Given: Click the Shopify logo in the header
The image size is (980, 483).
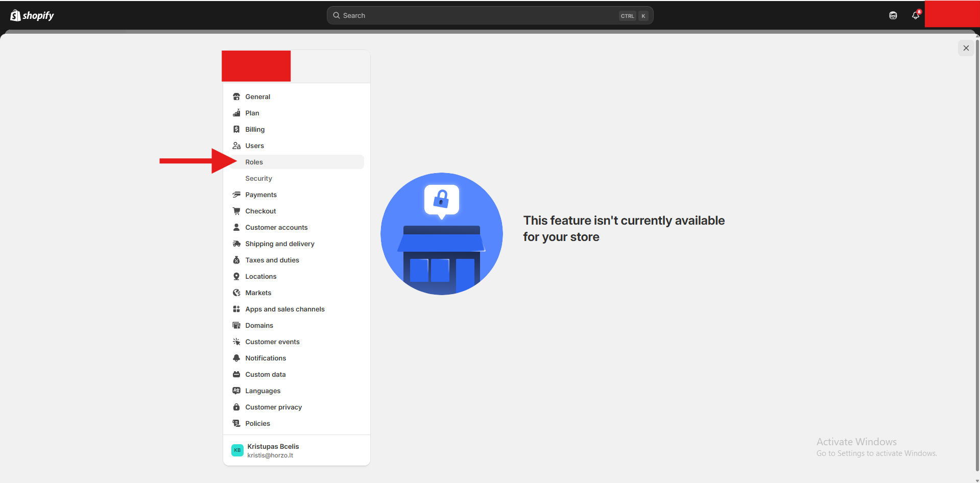Looking at the screenshot, I should 32,15.
